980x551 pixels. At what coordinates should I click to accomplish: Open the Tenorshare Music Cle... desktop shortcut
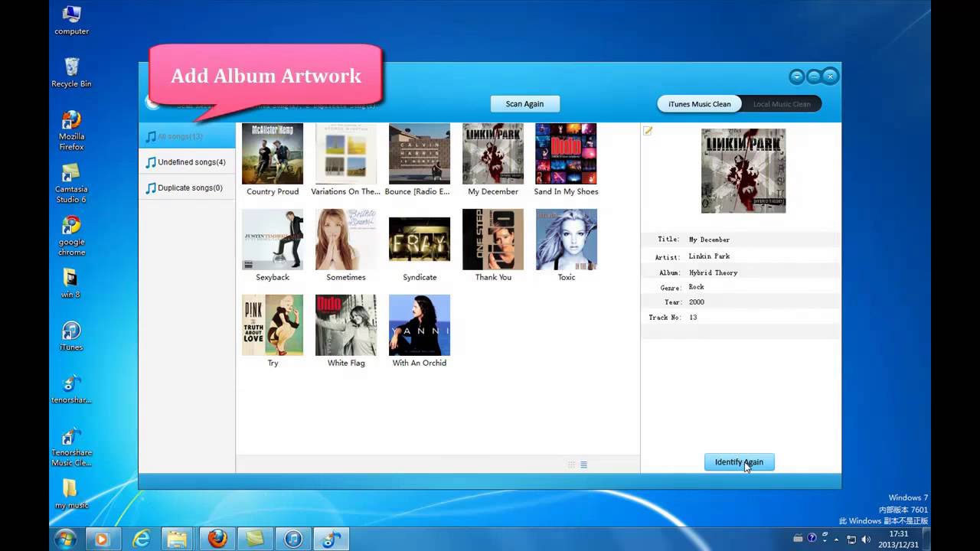click(71, 447)
